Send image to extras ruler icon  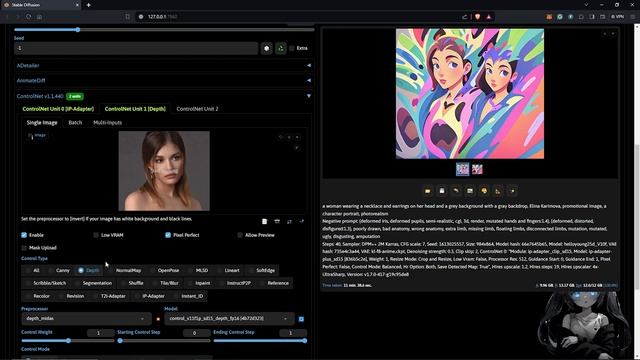tap(498, 191)
